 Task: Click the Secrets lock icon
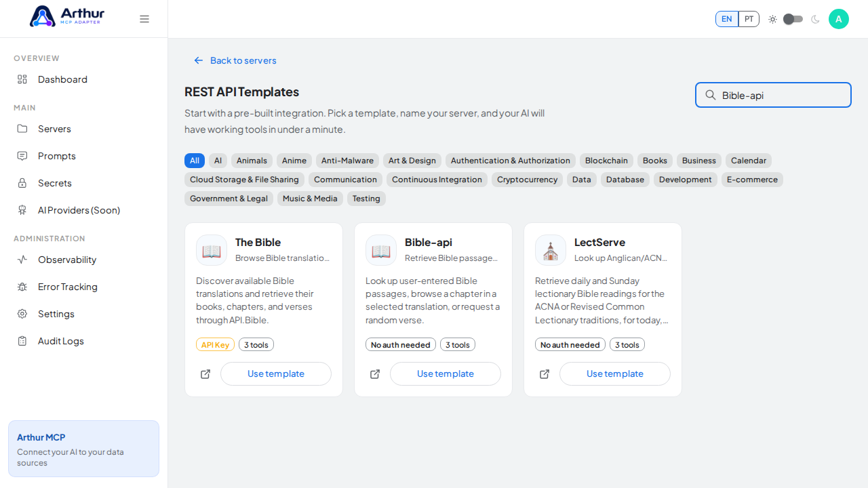click(22, 183)
